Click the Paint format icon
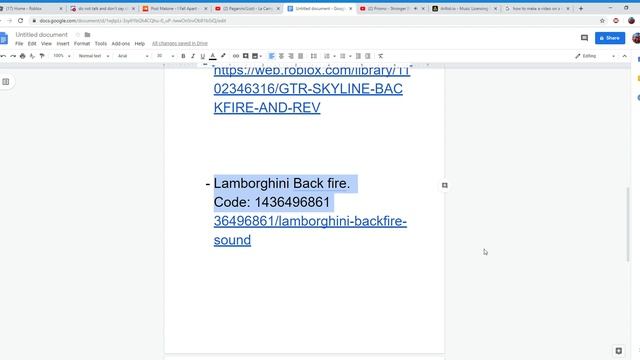The image size is (640, 360). (42, 56)
